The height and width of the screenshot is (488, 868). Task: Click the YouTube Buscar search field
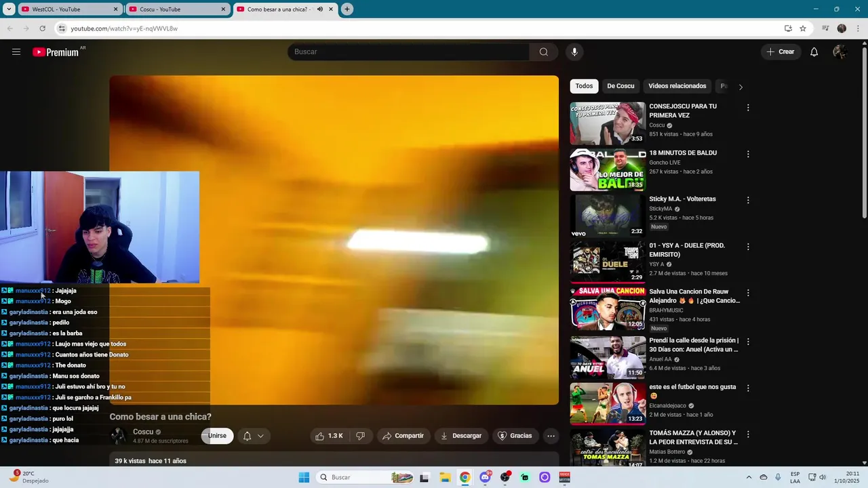[408, 52]
